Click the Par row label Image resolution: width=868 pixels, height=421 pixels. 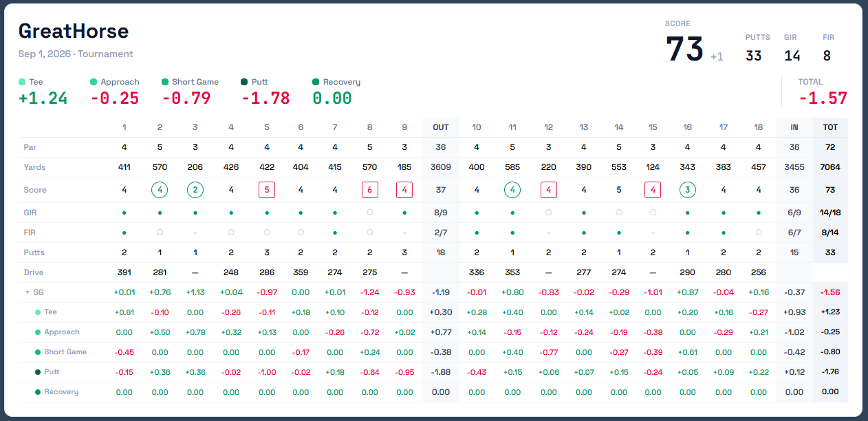30,147
